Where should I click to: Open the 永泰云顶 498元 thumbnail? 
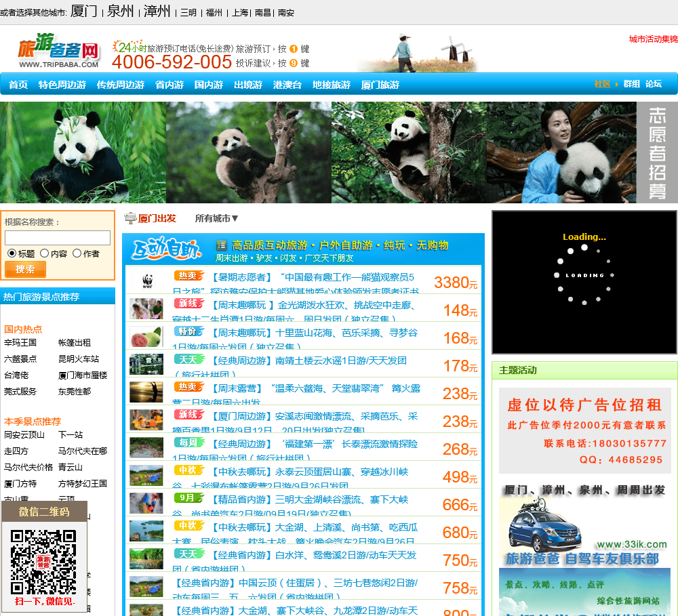[146, 475]
